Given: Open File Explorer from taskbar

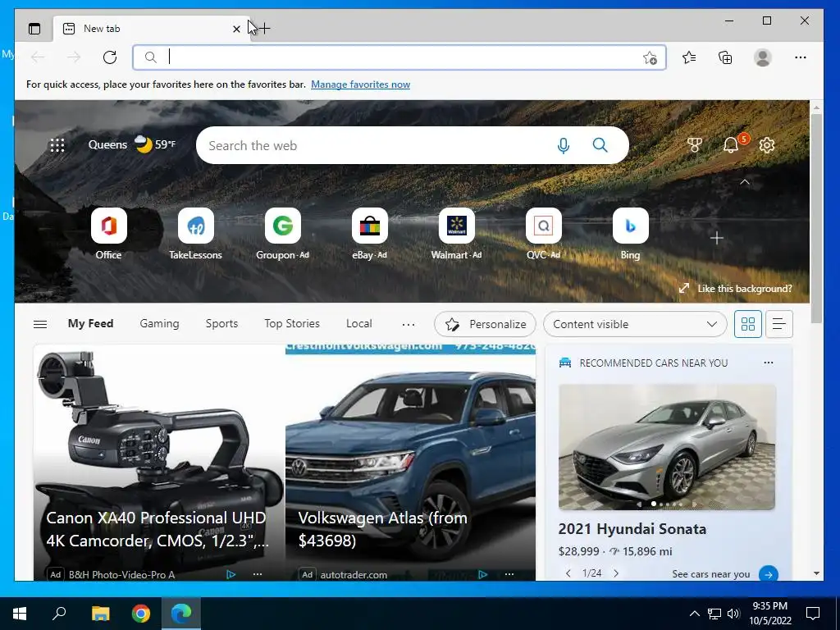Looking at the screenshot, I should [100, 614].
